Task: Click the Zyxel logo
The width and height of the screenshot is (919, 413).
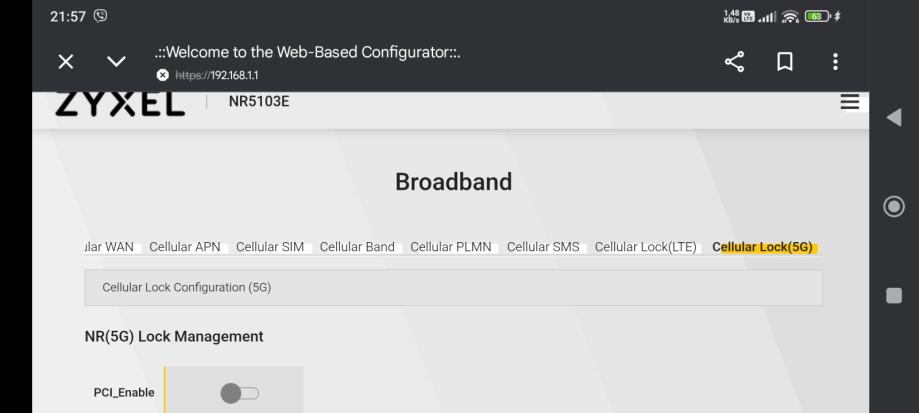Action: [121, 102]
